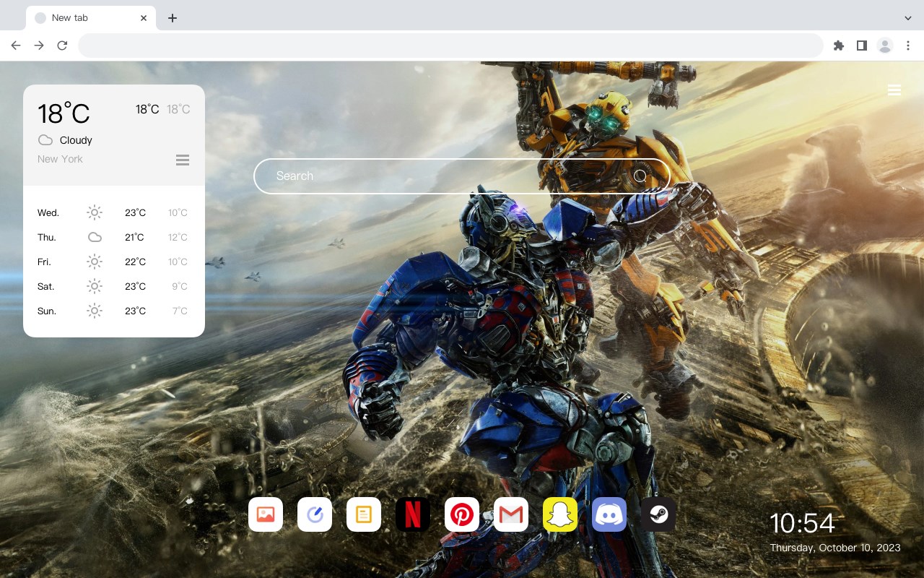Screen dimensions: 924x578
Task: Open the blue checkmark task app shortcut
Action: [315, 514]
